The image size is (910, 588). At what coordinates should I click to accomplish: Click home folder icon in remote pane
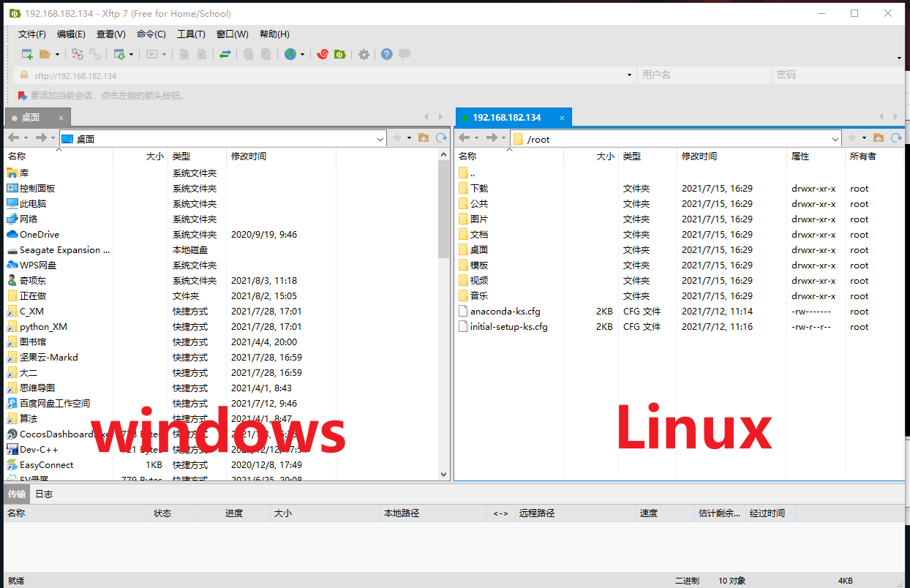(878, 138)
